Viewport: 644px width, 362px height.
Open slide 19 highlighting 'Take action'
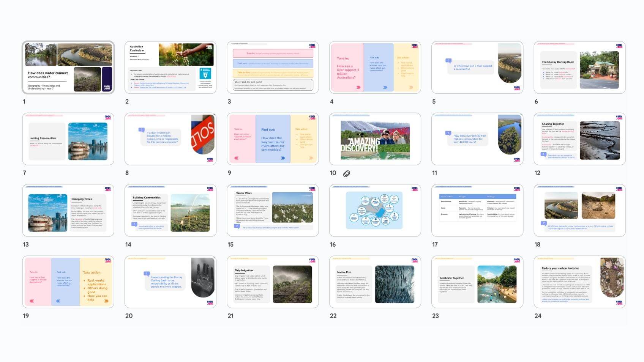coord(68,282)
